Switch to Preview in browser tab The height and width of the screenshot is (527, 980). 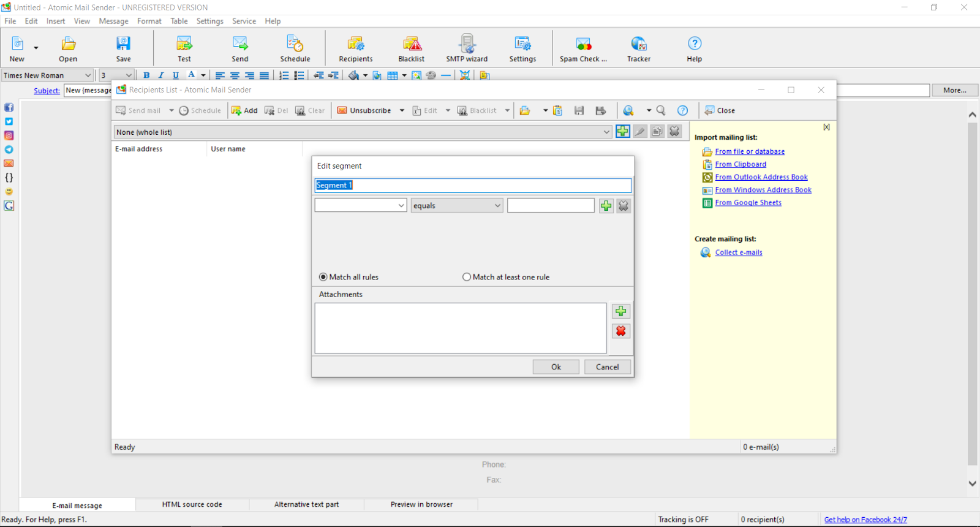(421, 504)
